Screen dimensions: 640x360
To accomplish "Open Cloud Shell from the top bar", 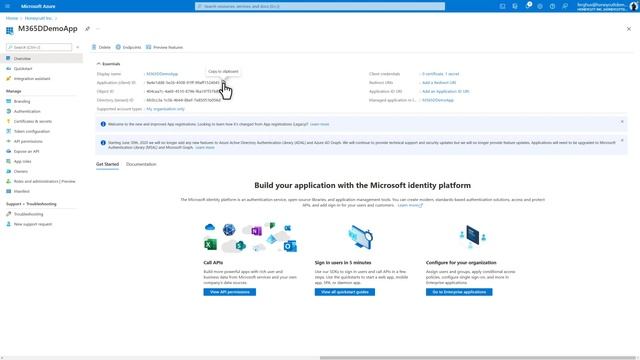I will coord(502,6).
